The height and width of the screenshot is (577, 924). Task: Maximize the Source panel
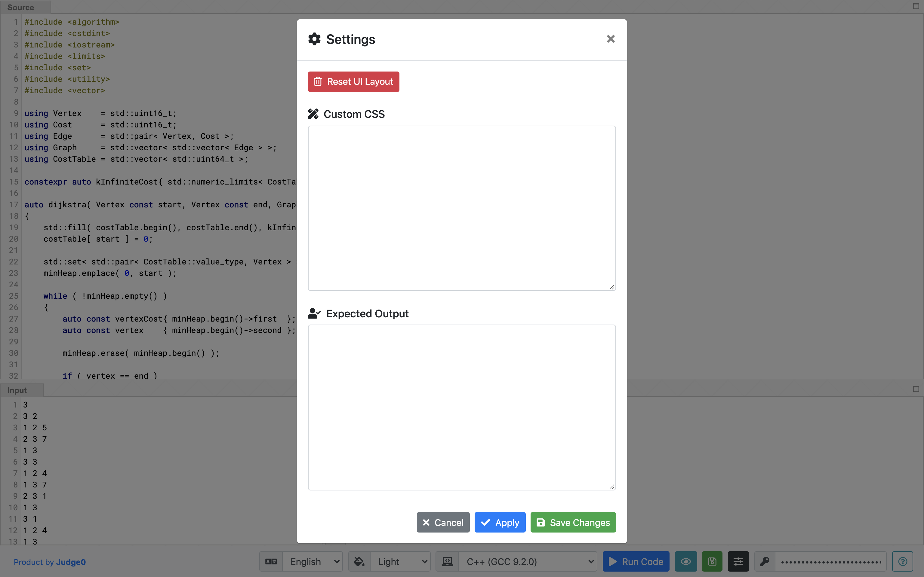coord(916,6)
